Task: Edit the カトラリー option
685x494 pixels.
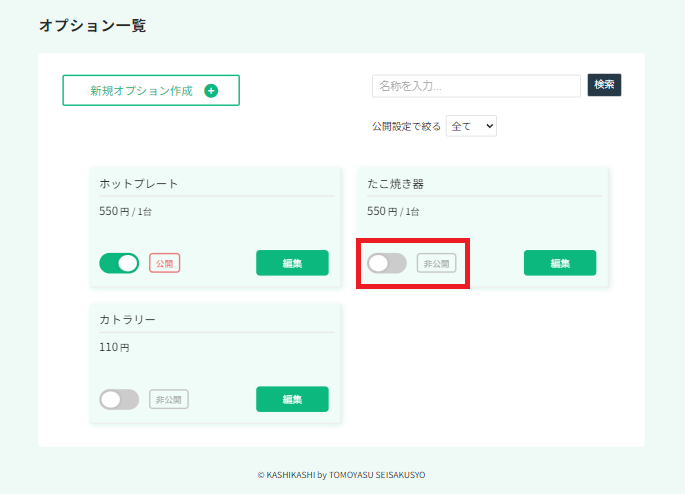Action: tap(292, 399)
